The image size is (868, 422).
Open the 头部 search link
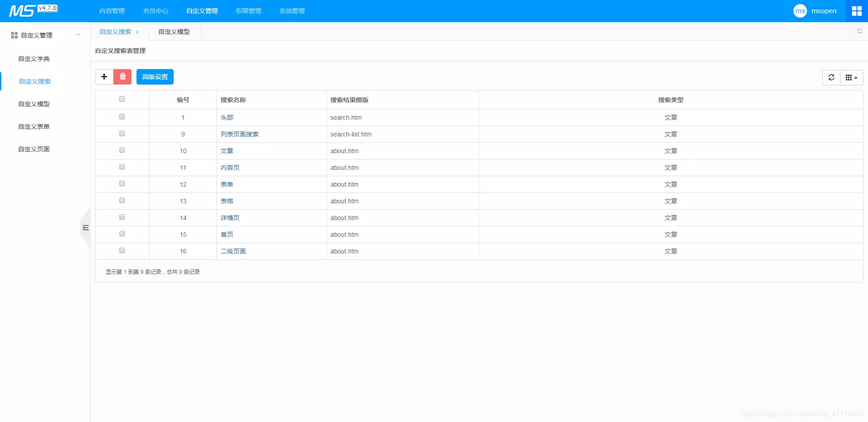227,117
